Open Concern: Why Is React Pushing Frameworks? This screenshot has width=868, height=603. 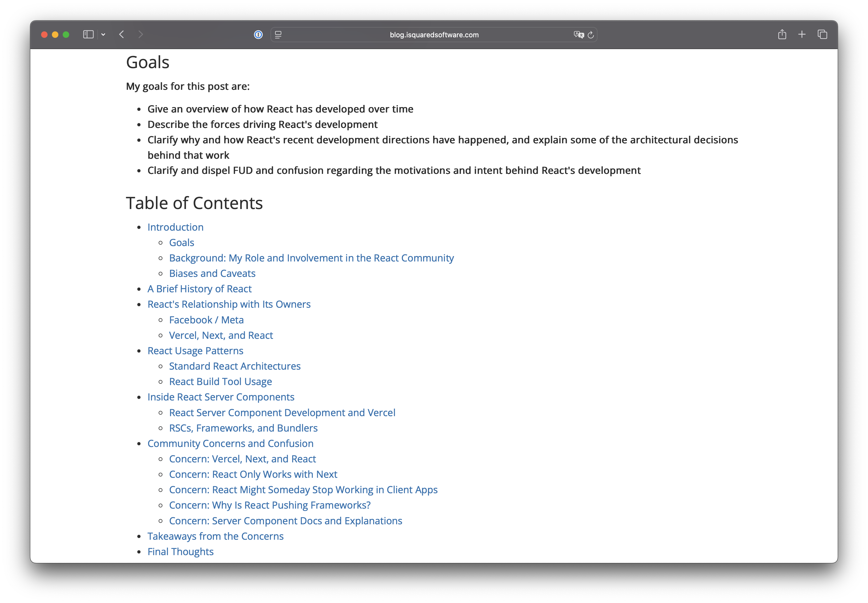[270, 506]
